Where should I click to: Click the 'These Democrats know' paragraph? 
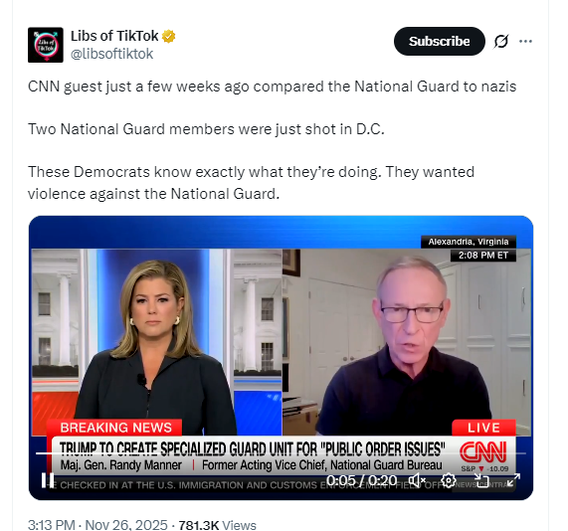(251, 183)
